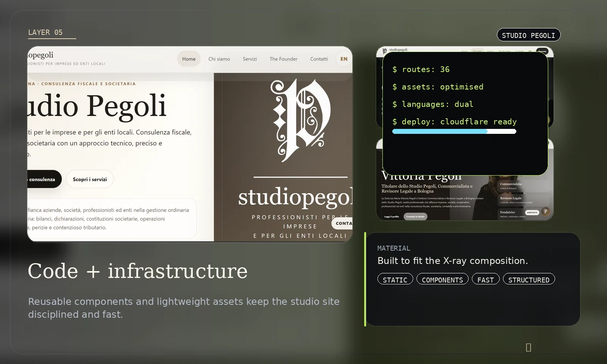Click the STUDIO PEGOLI badge
Screen dimensions: 607x364
[528, 35]
